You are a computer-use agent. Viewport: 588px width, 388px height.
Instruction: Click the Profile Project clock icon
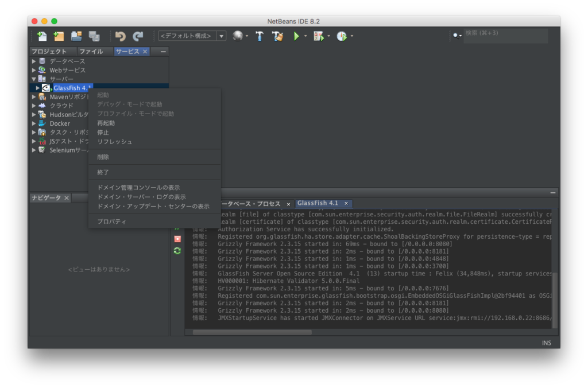click(x=342, y=36)
